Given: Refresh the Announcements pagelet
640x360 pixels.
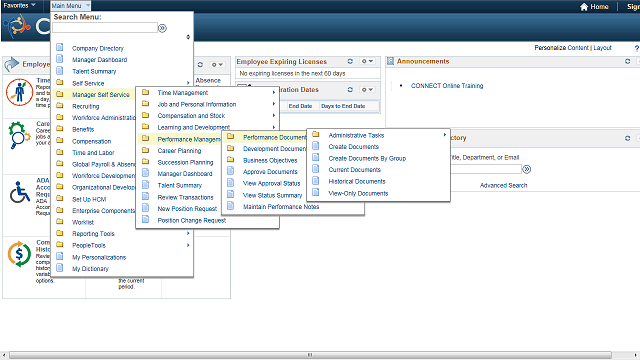Looking at the screenshot, I should 627,61.
